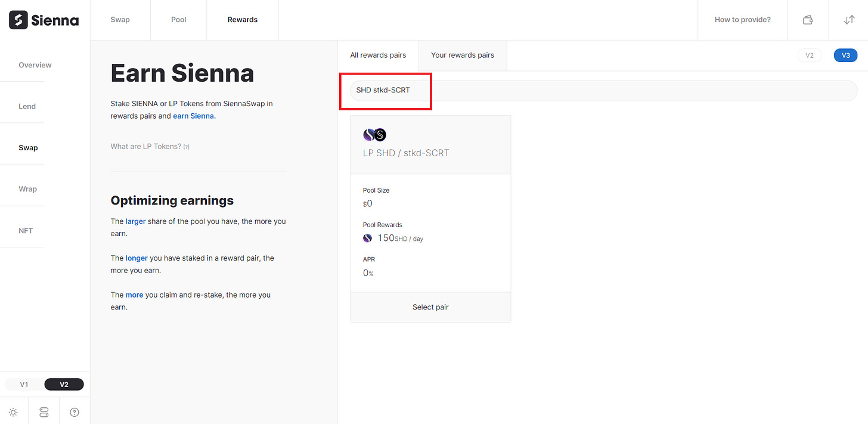
Task: Open the help question mark icon
Action: pyautogui.click(x=75, y=412)
